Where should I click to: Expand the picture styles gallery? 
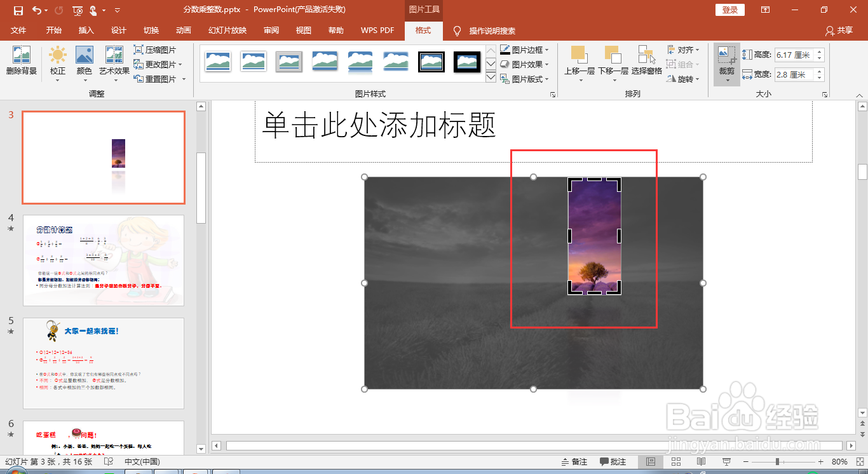491,78
